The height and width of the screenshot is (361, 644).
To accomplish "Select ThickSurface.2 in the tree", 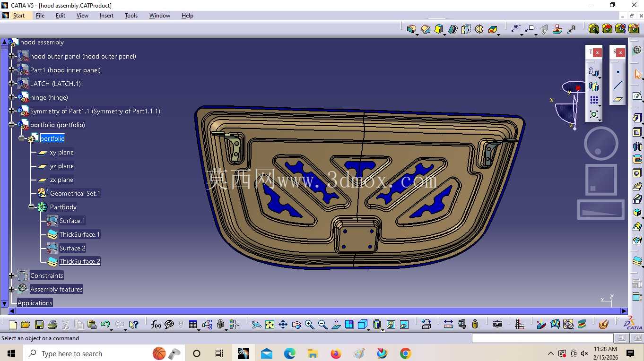I will (79, 261).
